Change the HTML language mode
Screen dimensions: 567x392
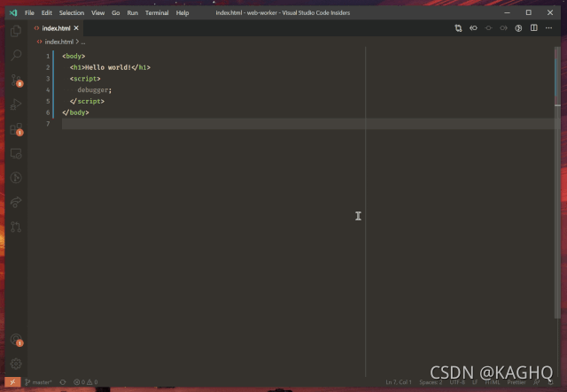493,382
